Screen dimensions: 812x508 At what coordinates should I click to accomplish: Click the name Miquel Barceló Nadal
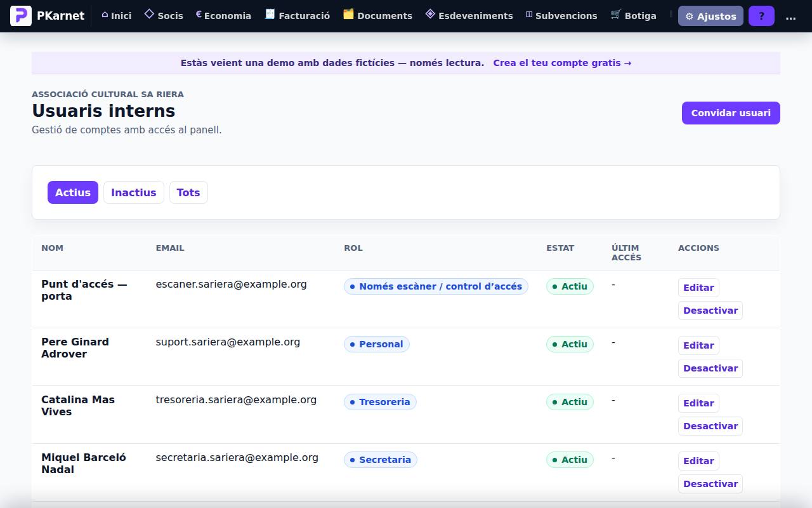click(84, 464)
